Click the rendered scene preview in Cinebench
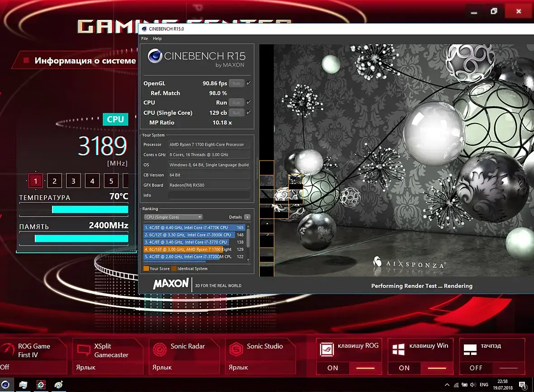 396,160
